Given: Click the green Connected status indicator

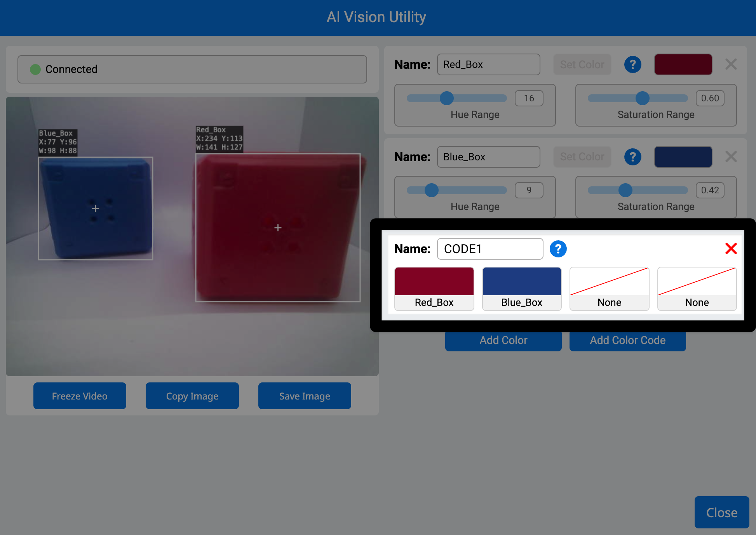Looking at the screenshot, I should (36, 69).
